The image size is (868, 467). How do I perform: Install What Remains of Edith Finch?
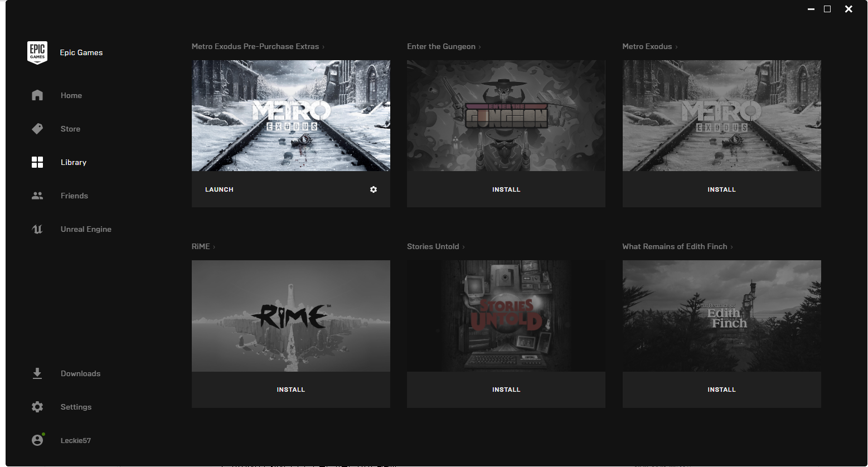click(721, 390)
